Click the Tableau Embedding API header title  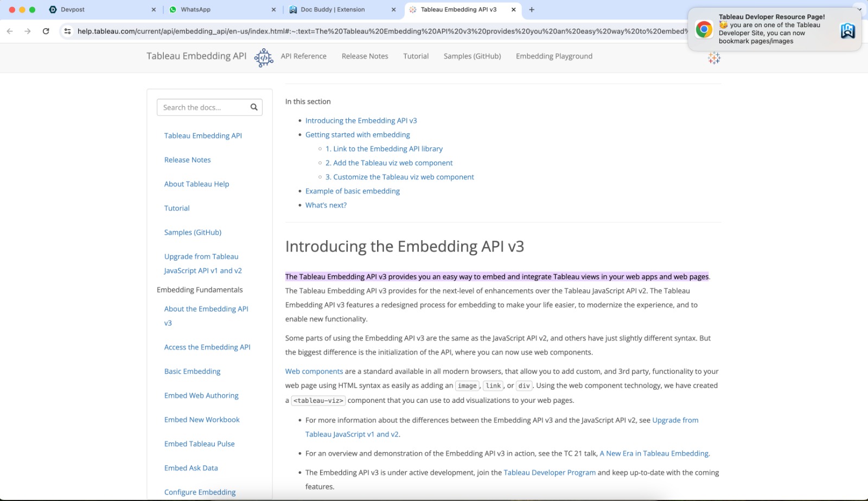click(x=196, y=56)
